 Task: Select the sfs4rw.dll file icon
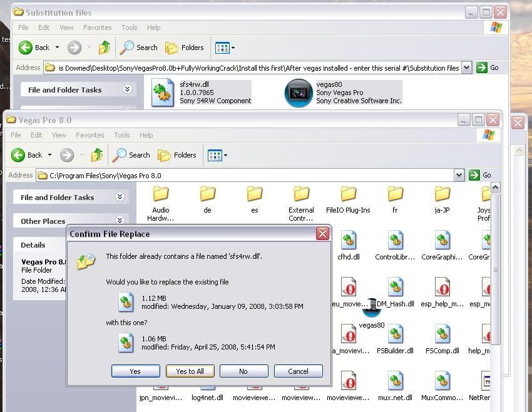click(x=163, y=93)
